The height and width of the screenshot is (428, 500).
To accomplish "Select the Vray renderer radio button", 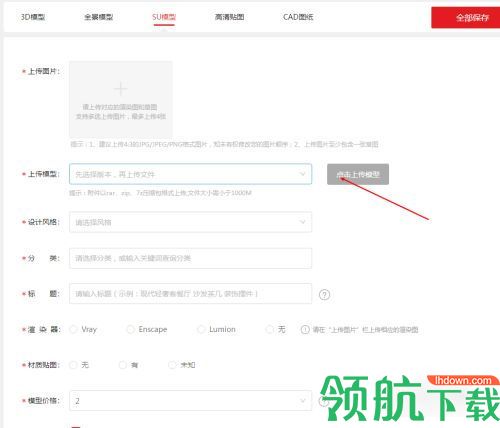I will tap(73, 329).
